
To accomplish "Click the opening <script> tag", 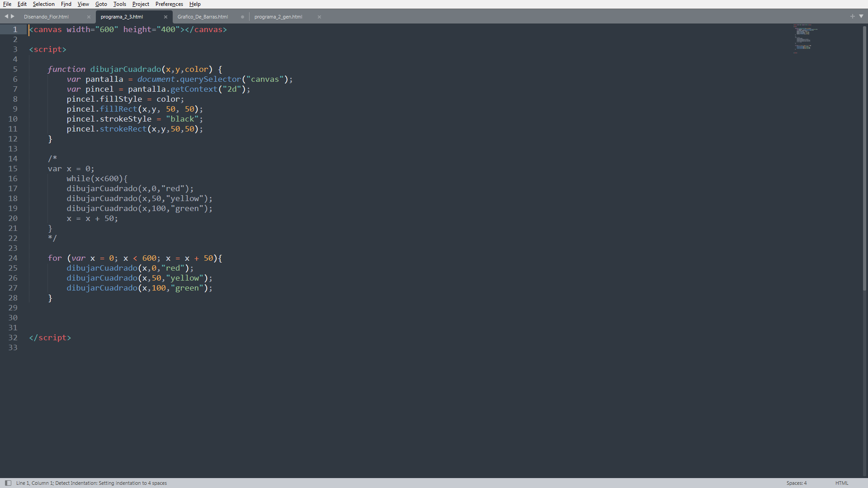I will coord(47,49).
